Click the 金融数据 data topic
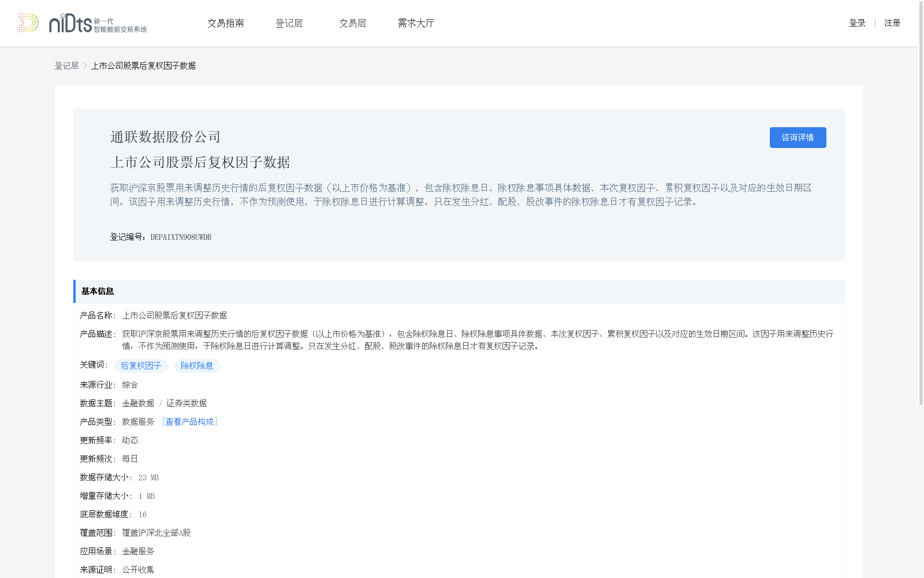The height and width of the screenshot is (578, 924). click(137, 403)
